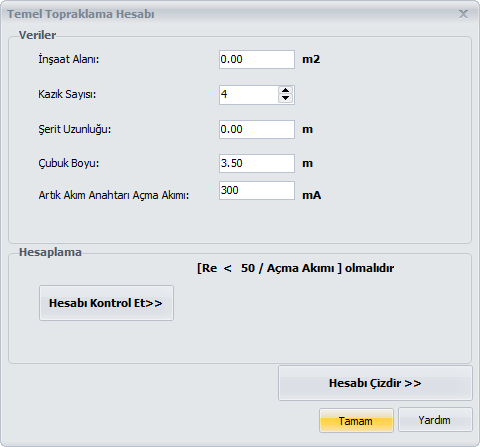Click the mA unit label
The image size is (480, 447).
(x=312, y=195)
